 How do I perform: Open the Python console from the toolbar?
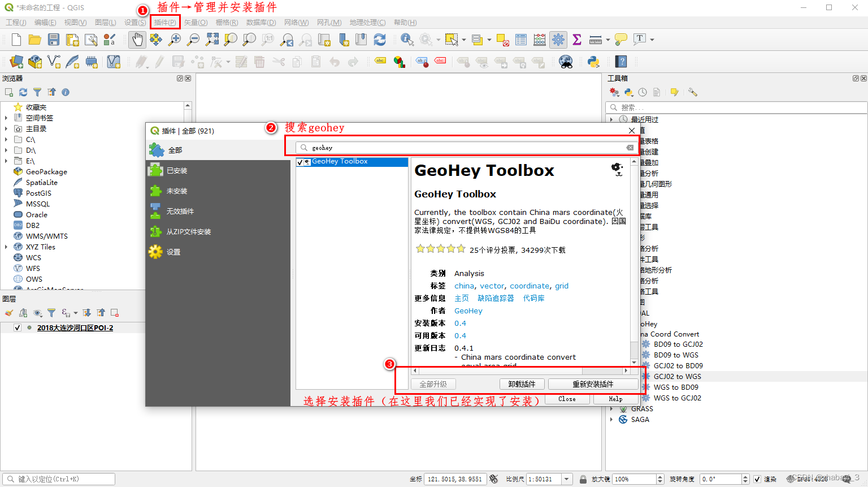593,62
